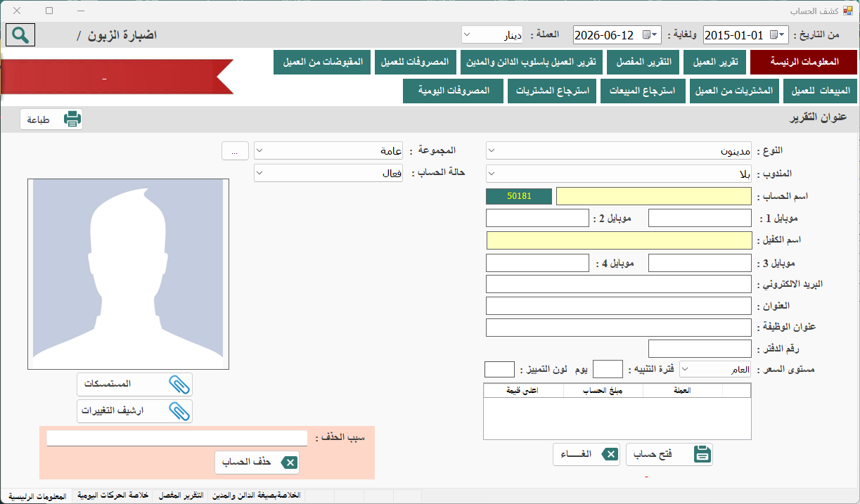This screenshot has width=860, height=504.
Task: Click the ارشيف التغييرات button
Action: click(x=134, y=411)
